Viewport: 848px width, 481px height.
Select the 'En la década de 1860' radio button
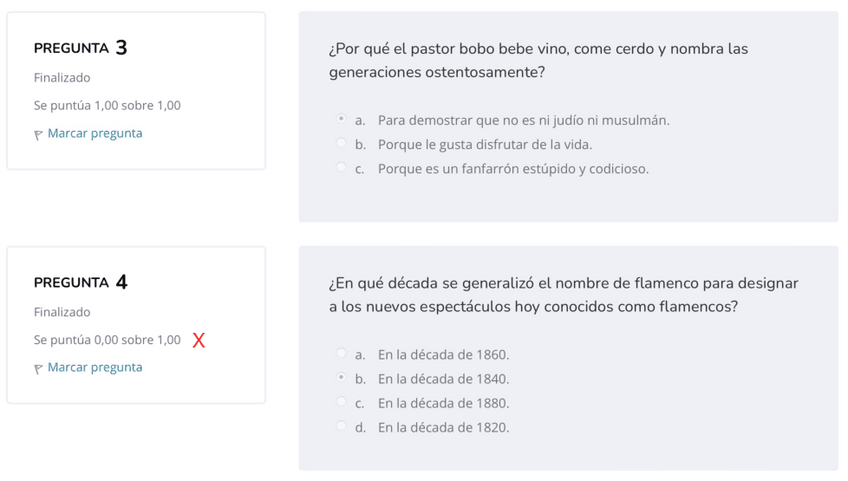(341, 354)
